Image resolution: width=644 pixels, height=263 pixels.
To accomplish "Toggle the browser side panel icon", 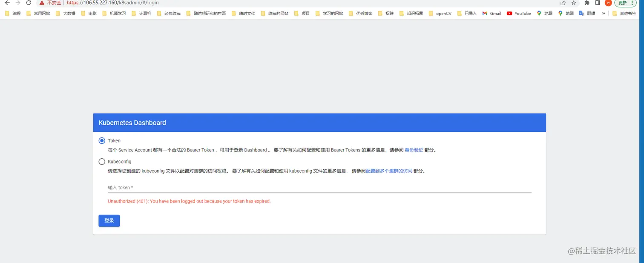I will point(598,3).
